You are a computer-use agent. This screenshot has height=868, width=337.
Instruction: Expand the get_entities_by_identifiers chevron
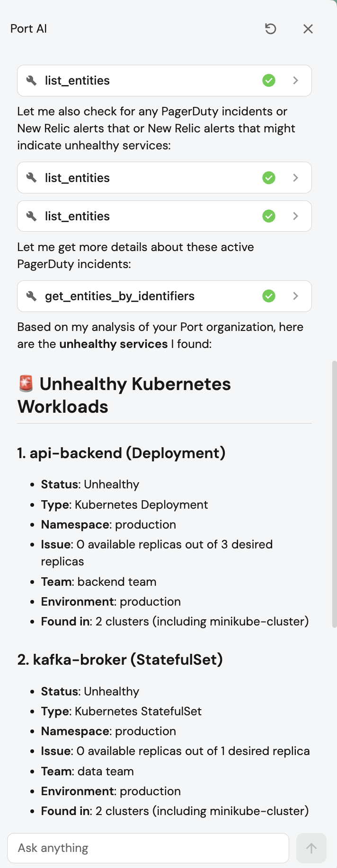point(295,296)
